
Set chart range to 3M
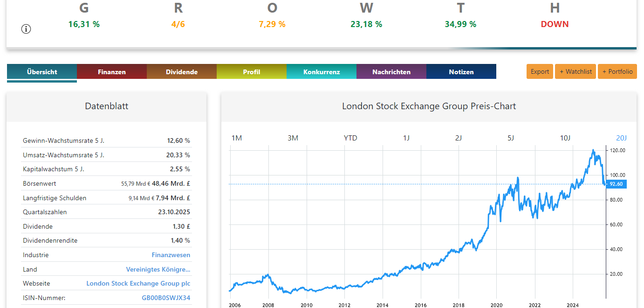coord(293,138)
